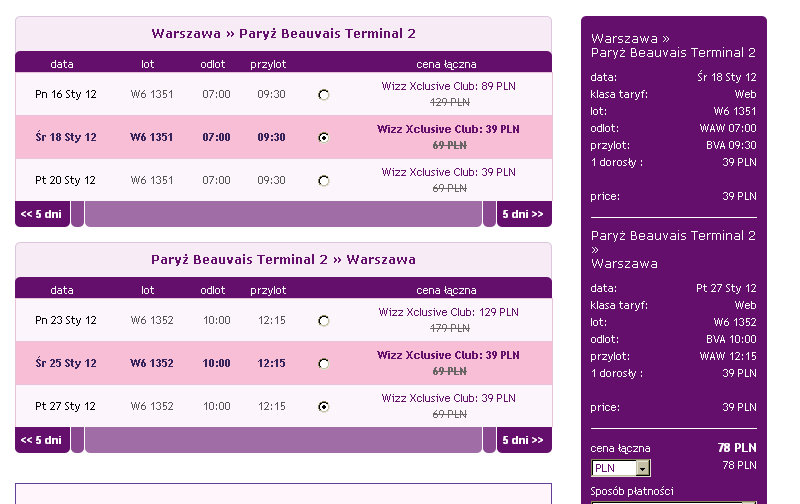Go forward 5 days for Warszawa to Paryż flights
800x504 pixels.
coord(524,214)
